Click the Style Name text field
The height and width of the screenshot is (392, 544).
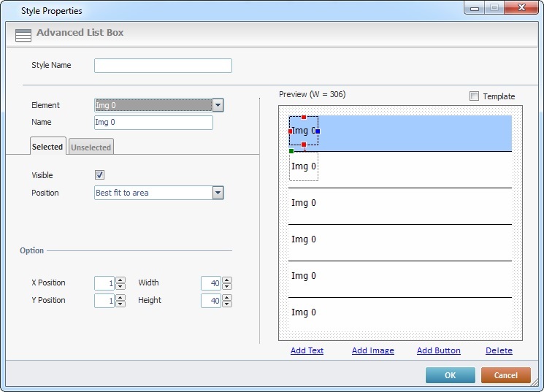click(x=163, y=66)
